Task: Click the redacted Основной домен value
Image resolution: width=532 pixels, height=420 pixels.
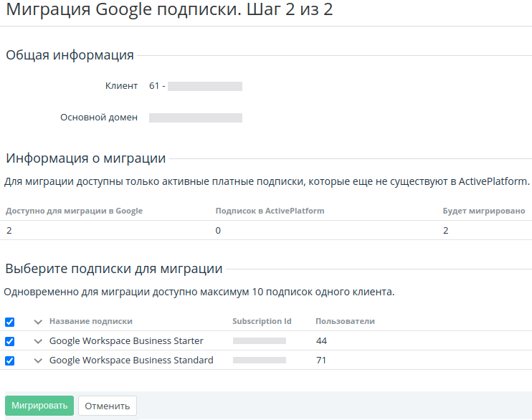Action: click(x=196, y=118)
